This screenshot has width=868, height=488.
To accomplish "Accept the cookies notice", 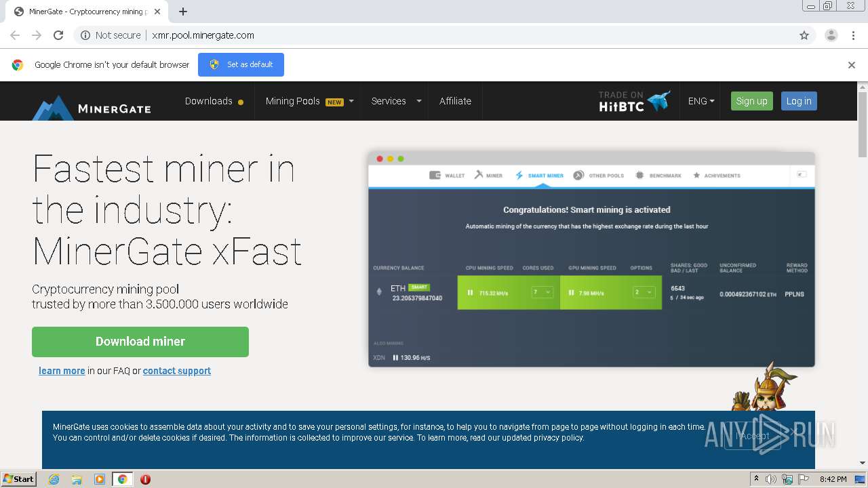I will (x=752, y=436).
